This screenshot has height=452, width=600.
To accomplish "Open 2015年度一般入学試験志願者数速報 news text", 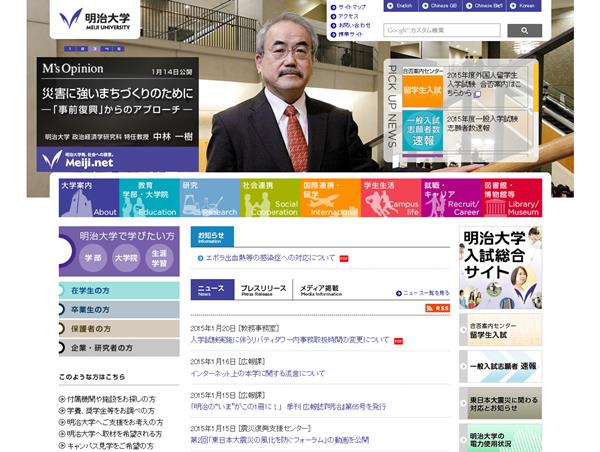I will [483, 123].
